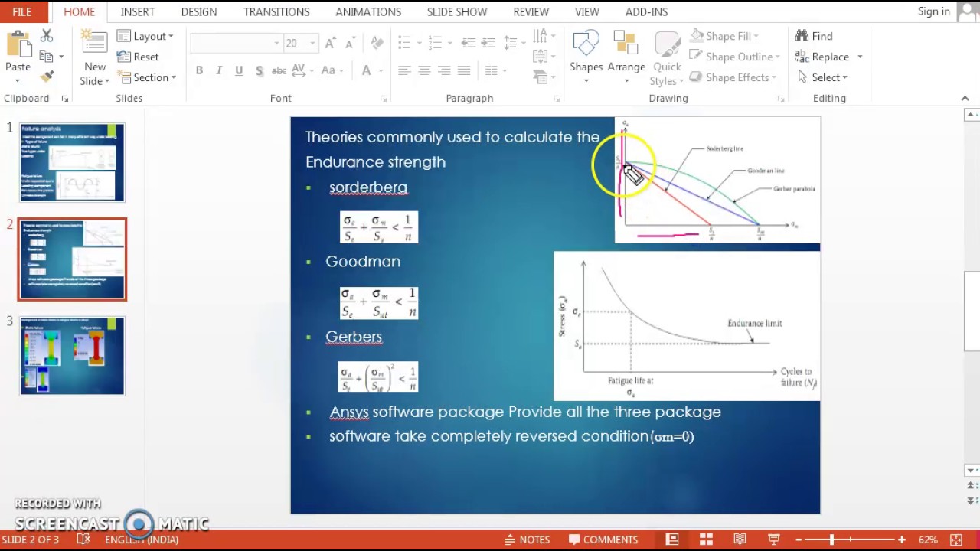
Task: Click the Cut scissors icon
Action: tap(47, 36)
